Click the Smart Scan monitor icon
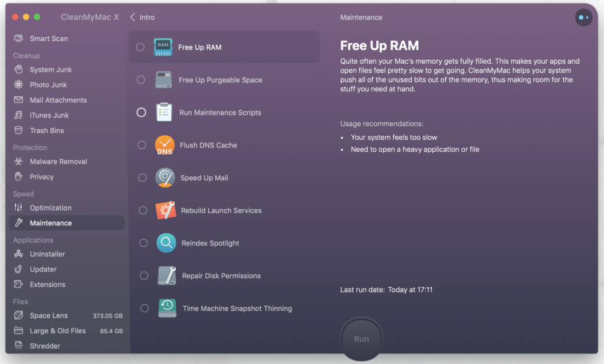604x364 pixels. point(18,38)
